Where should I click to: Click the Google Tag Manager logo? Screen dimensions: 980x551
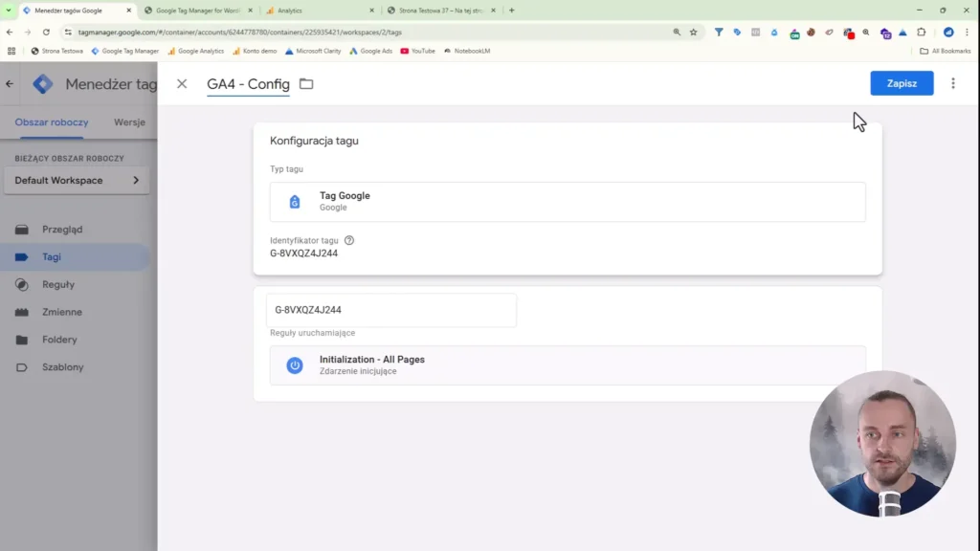pos(43,84)
